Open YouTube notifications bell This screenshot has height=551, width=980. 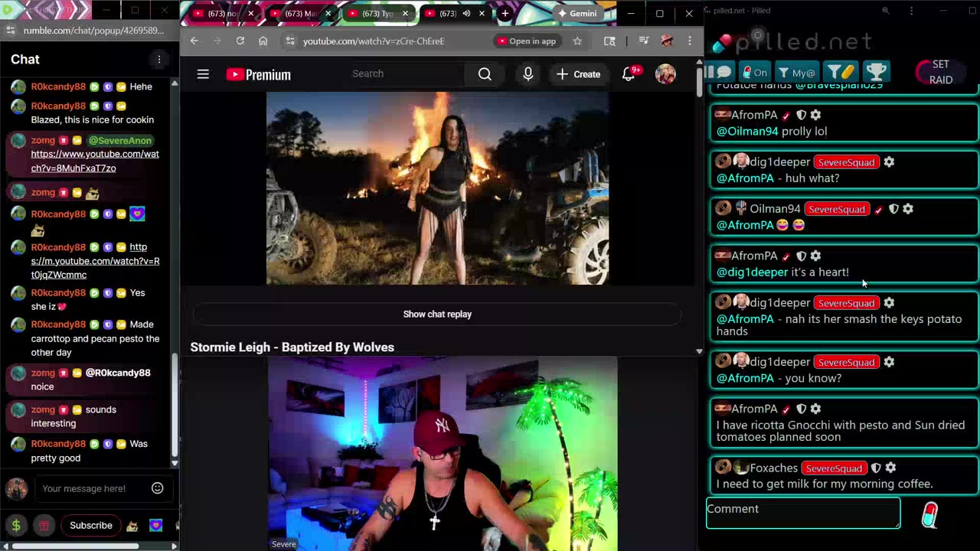pyautogui.click(x=629, y=74)
